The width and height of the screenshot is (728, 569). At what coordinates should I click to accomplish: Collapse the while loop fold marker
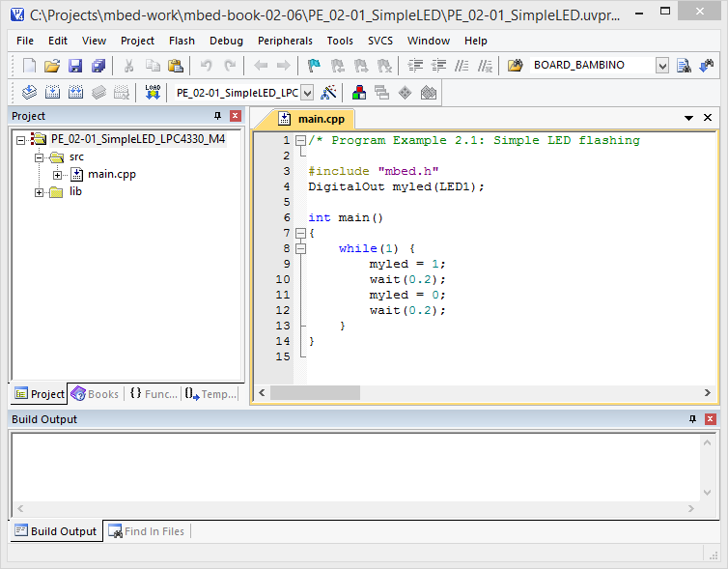pyautogui.click(x=300, y=248)
